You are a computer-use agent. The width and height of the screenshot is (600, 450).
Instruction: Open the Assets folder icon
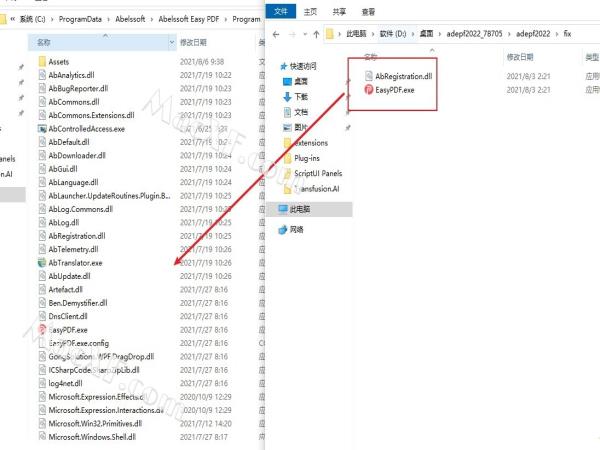[42, 62]
